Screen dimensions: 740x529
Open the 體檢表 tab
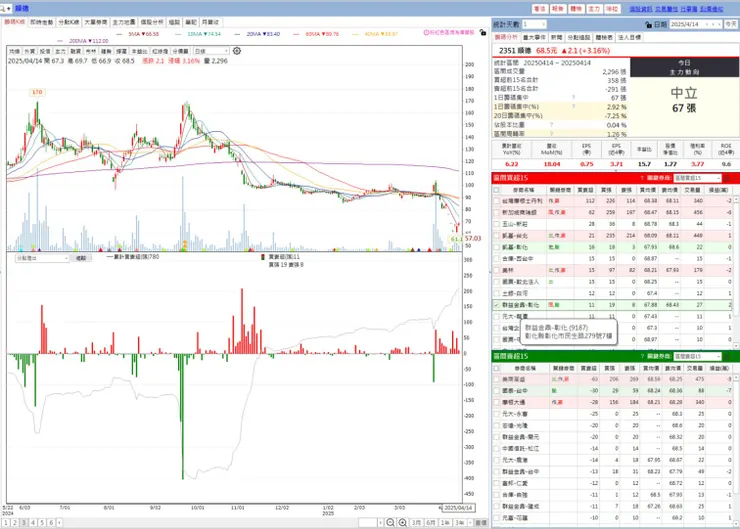604,37
